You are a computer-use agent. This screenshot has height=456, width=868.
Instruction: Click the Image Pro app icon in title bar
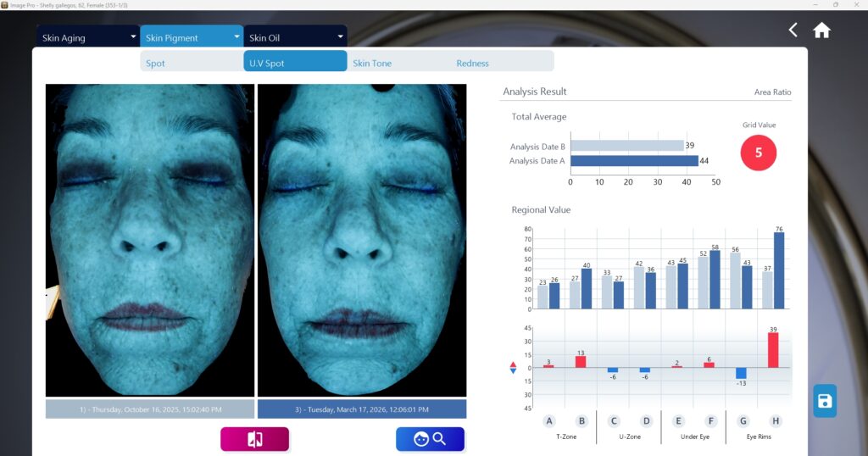4,5
